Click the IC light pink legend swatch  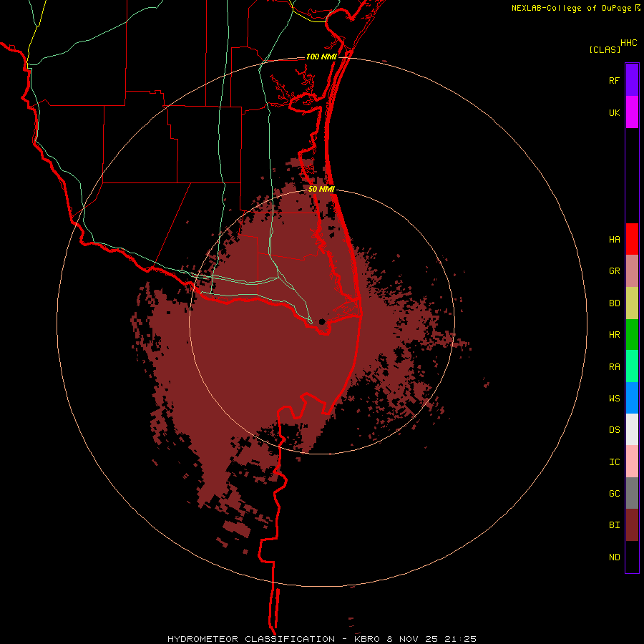(x=632, y=462)
